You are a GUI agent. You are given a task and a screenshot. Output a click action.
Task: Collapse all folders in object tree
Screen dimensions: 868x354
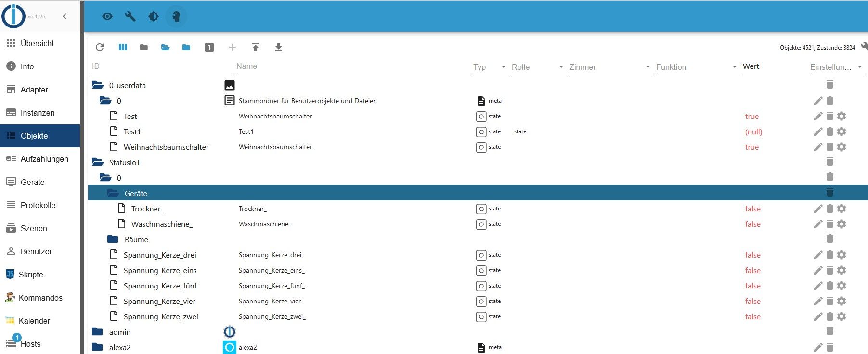click(143, 47)
